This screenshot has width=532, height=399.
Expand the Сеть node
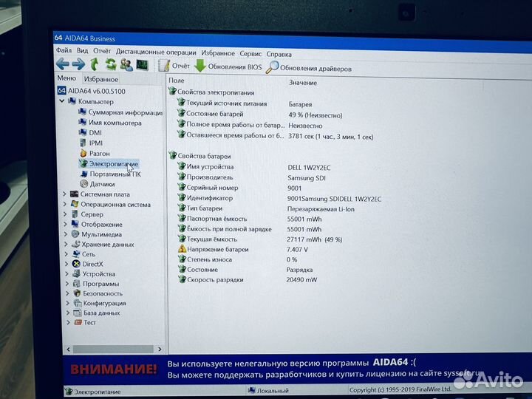click(x=66, y=253)
